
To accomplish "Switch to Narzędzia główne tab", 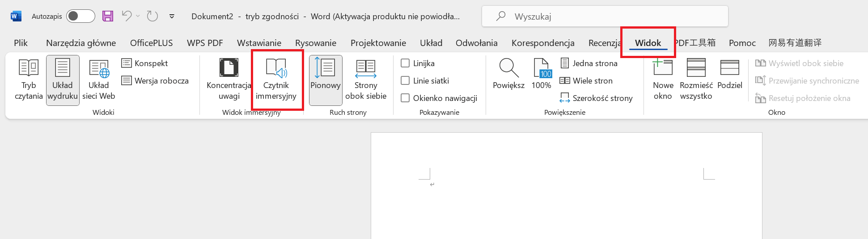I will click(81, 43).
